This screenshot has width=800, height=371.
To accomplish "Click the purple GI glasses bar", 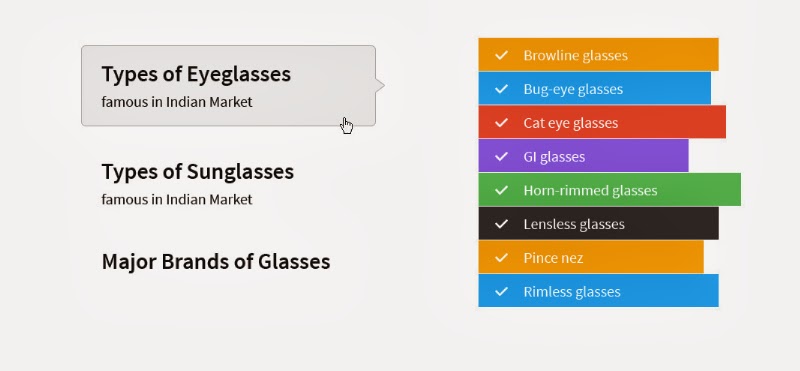I will pos(583,156).
